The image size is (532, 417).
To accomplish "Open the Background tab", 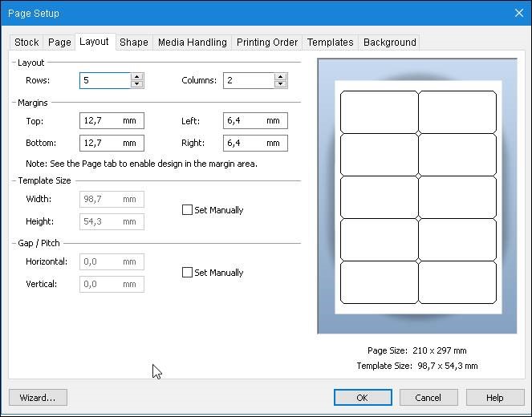I will point(389,43).
